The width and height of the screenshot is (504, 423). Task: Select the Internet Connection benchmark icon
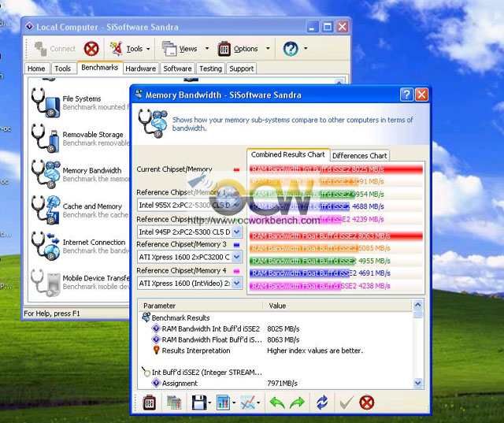click(x=46, y=246)
